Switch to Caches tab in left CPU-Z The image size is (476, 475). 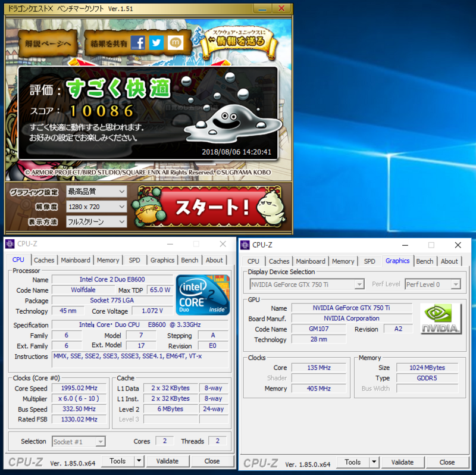[x=44, y=260]
